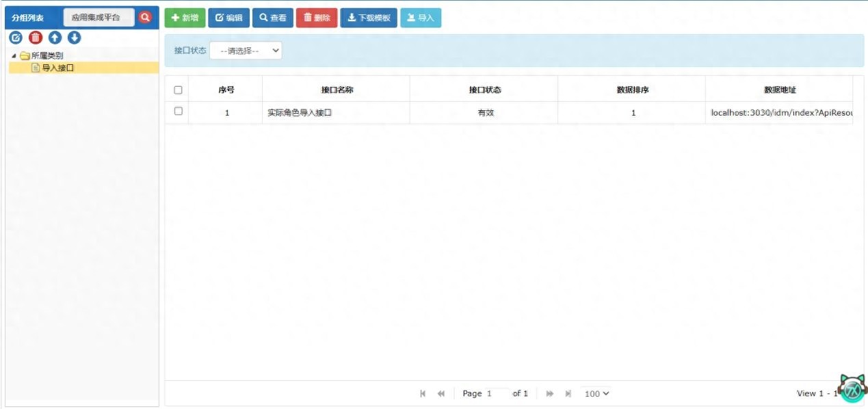Move group down with the down-arrow icon
The width and height of the screenshot is (868, 409).
(74, 38)
